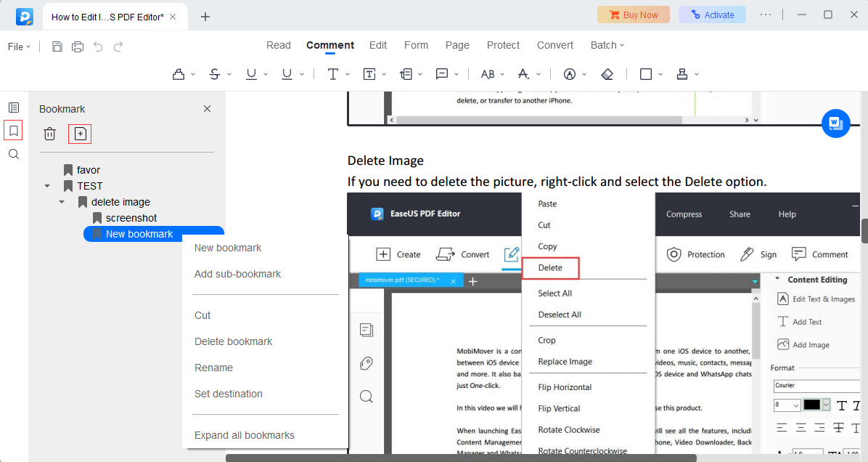
Task: Select the straight Underline tool
Action: click(x=251, y=74)
